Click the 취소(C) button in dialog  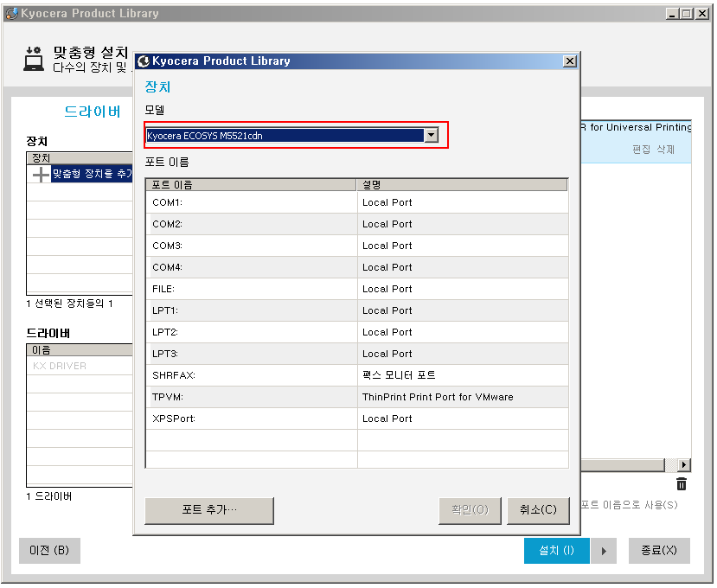point(538,511)
